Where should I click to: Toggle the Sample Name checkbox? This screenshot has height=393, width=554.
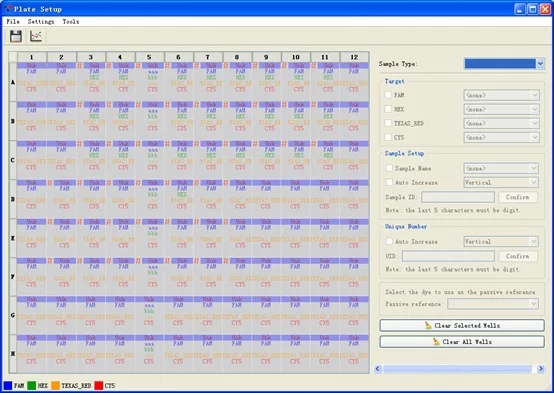click(389, 168)
